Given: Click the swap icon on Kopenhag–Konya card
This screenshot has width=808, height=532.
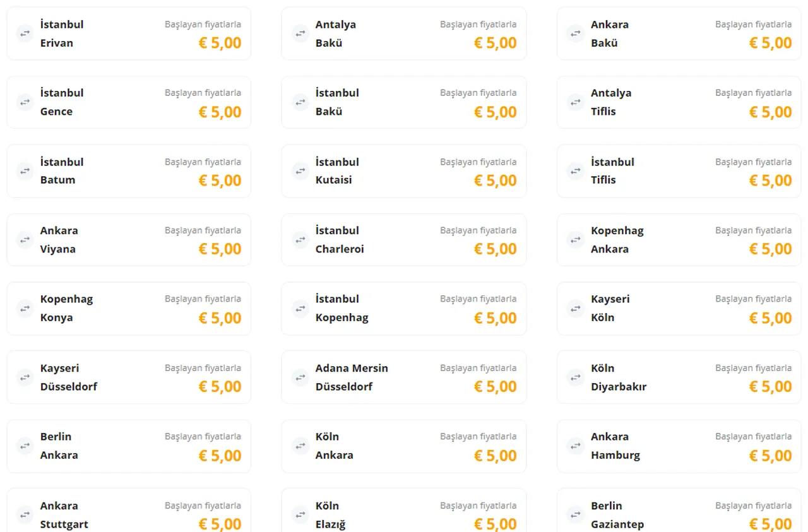Looking at the screenshot, I should (x=25, y=309).
